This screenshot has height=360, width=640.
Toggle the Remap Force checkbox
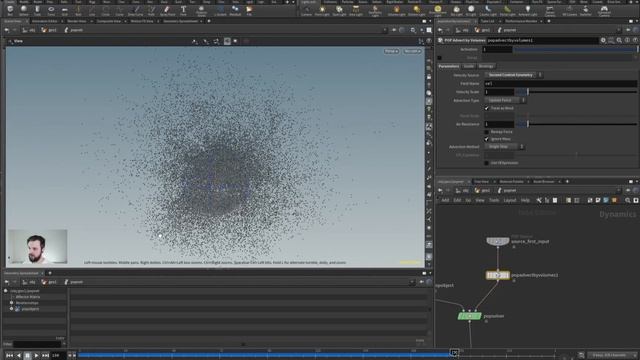point(487,132)
